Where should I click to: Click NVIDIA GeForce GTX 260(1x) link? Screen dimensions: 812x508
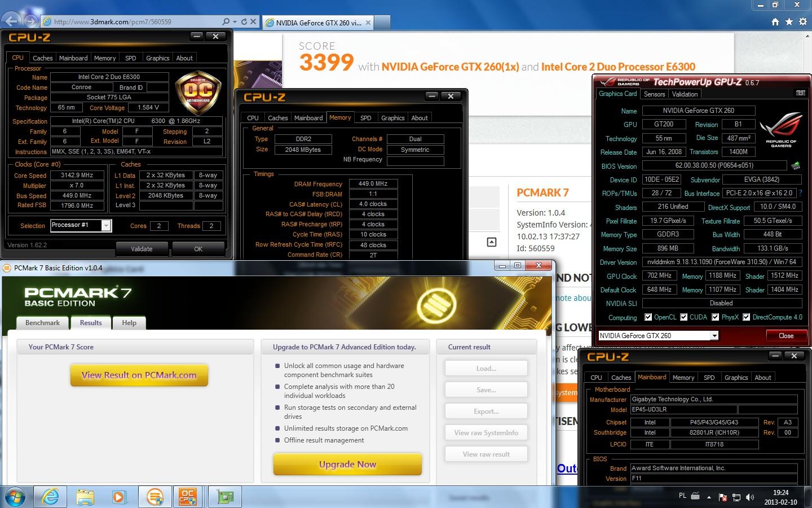click(x=450, y=67)
